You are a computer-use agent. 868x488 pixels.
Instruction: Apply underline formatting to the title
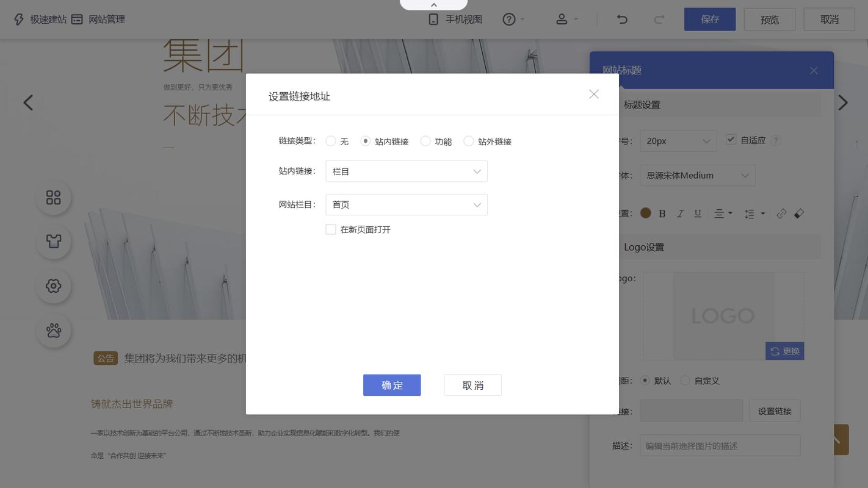tap(697, 213)
